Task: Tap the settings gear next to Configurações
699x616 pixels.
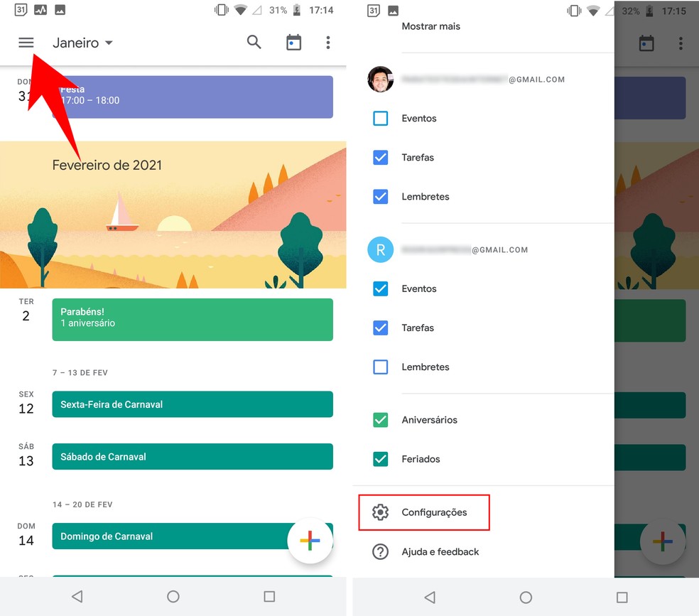Action: (x=381, y=512)
